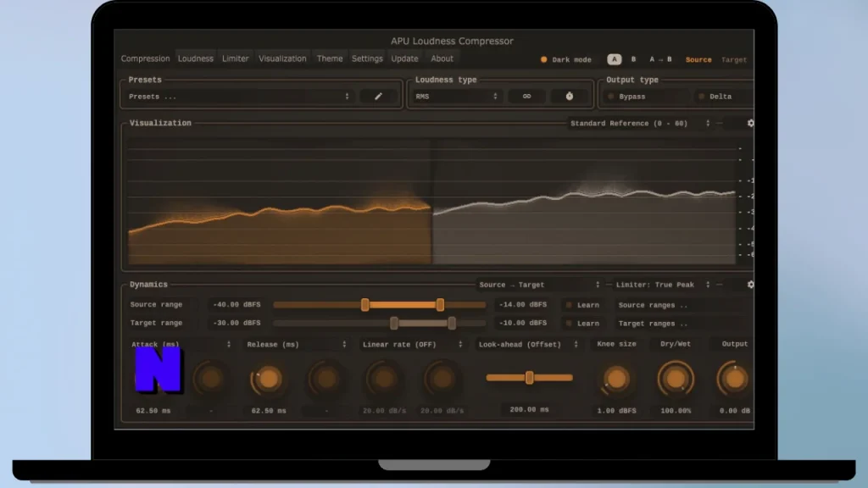
Task: Click the -40.00 dBFS source range field
Action: pyautogui.click(x=236, y=304)
